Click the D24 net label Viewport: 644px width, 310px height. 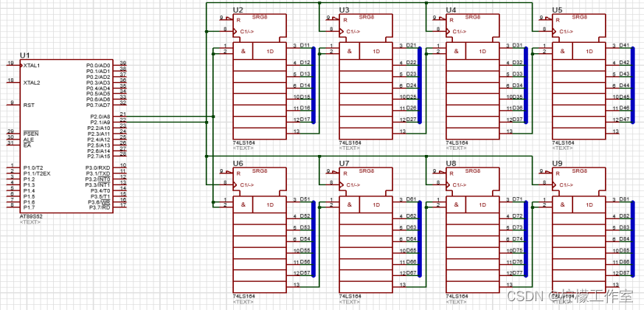click(x=412, y=86)
